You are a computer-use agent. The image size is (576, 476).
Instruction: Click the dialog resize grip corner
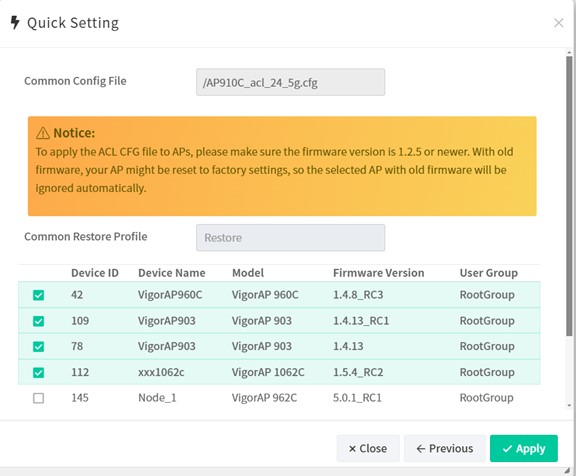(567, 471)
